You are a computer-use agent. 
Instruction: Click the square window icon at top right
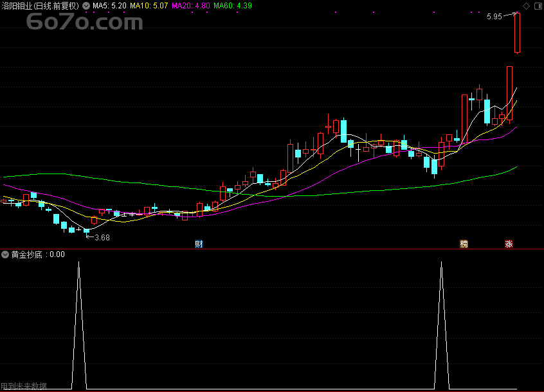[538, 6]
